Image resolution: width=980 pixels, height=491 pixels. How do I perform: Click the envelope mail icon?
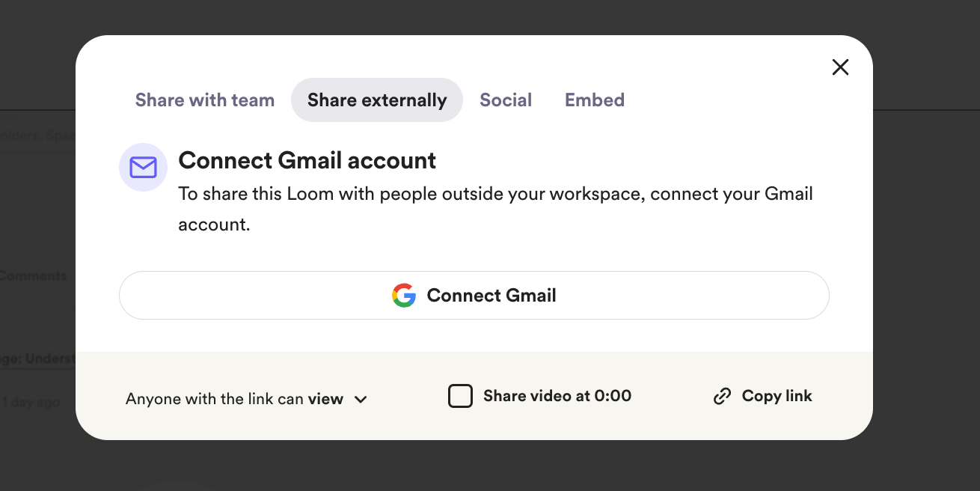pyautogui.click(x=143, y=168)
